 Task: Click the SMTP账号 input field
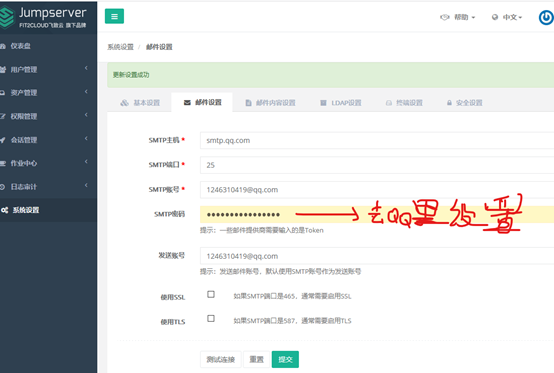click(x=377, y=190)
